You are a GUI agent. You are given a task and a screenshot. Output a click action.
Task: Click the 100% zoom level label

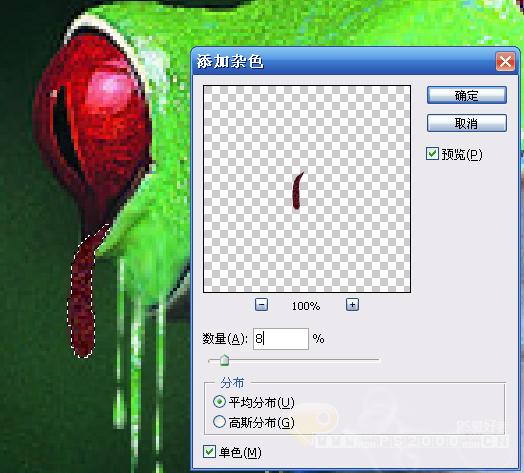[x=306, y=306]
